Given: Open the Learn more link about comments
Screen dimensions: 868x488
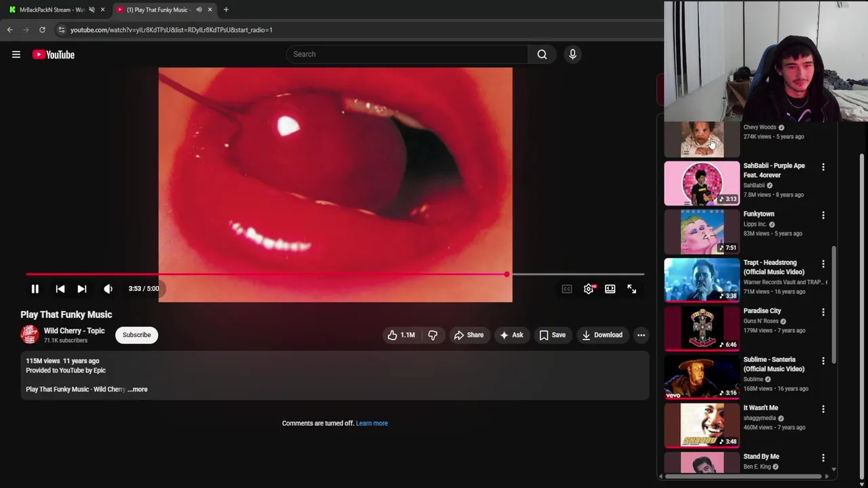Looking at the screenshot, I should pyautogui.click(x=372, y=423).
